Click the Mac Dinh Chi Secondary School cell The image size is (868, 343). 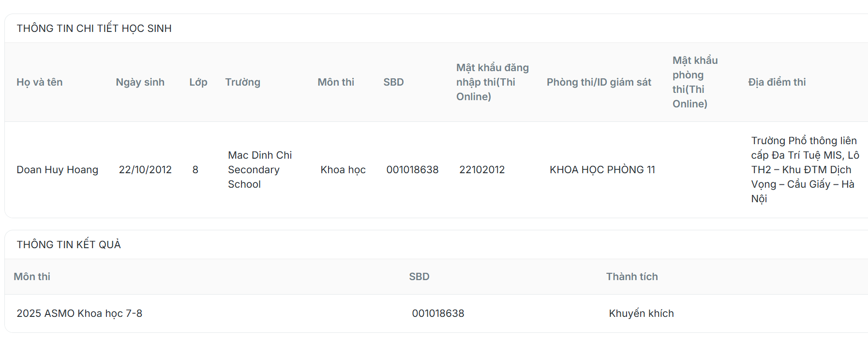pos(260,170)
